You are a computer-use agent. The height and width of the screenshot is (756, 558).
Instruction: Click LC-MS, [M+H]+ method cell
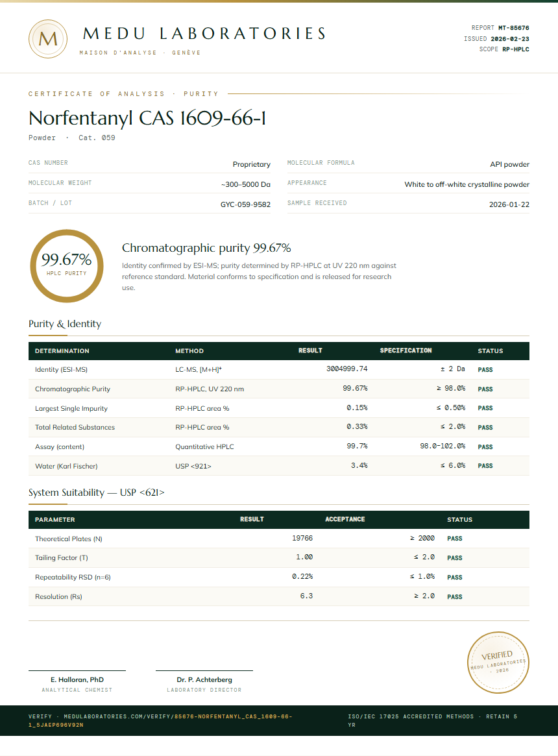click(x=199, y=370)
